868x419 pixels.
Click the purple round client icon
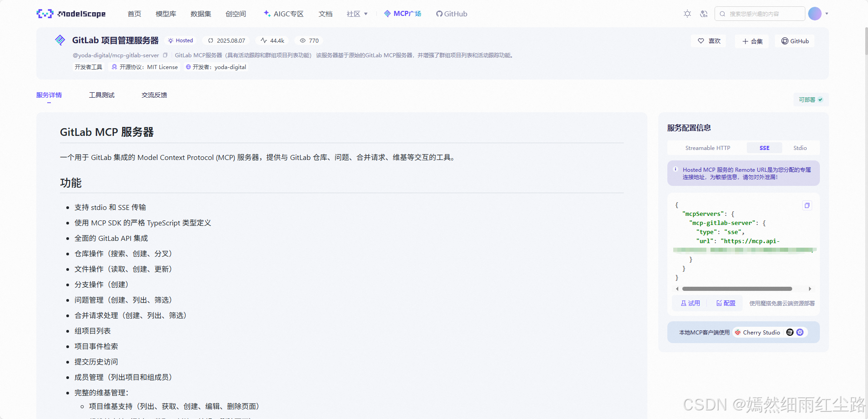(x=800, y=332)
